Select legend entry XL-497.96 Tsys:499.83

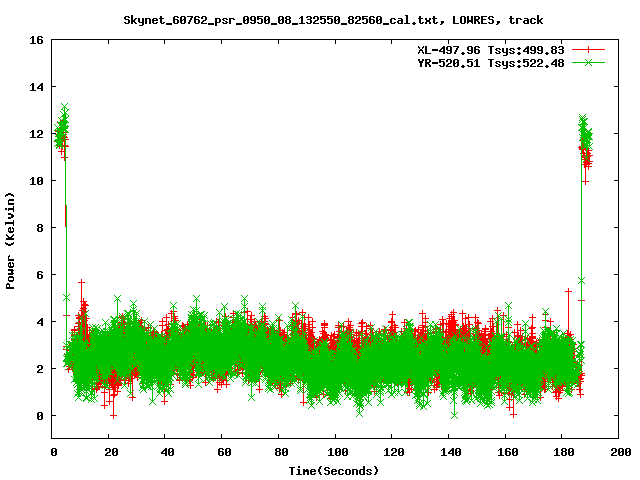[491, 50]
